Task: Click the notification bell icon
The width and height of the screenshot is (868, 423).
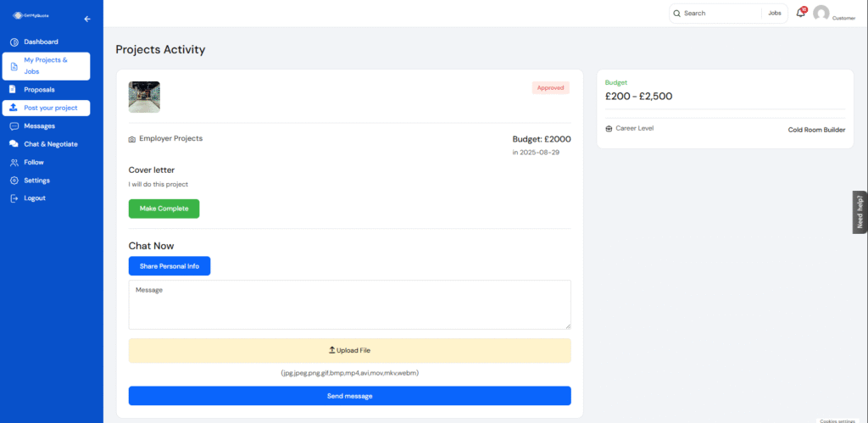Action: (800, 13)
